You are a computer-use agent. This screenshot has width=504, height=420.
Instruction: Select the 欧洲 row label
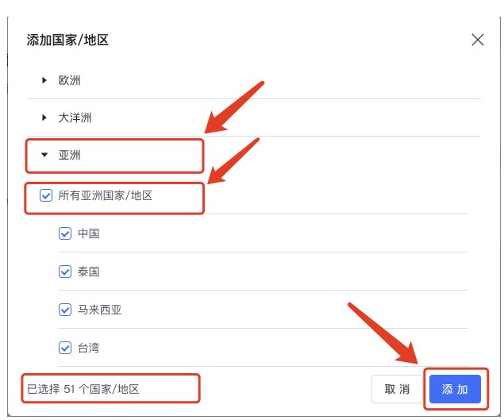[x=69, y=80]
